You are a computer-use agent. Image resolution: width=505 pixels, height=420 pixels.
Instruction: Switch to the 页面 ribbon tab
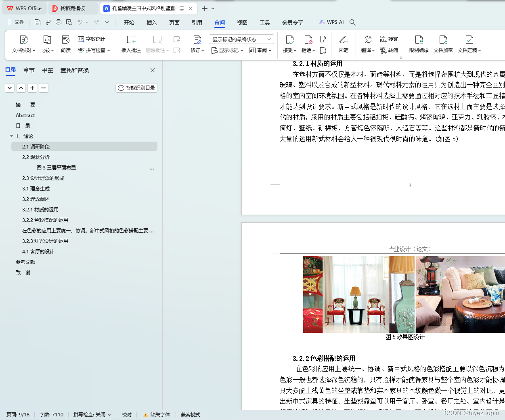pyautogui.click(x=174, y=23)
